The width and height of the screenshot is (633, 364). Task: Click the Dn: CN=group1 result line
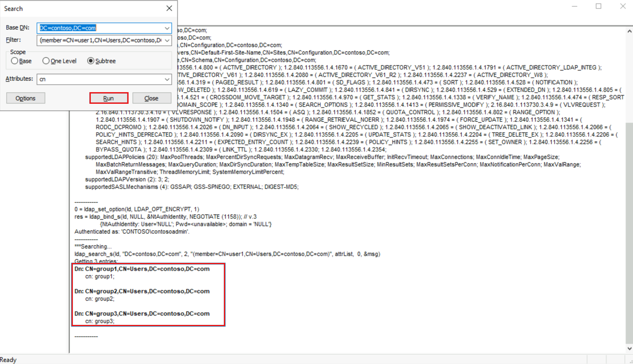tap(142, 269)
